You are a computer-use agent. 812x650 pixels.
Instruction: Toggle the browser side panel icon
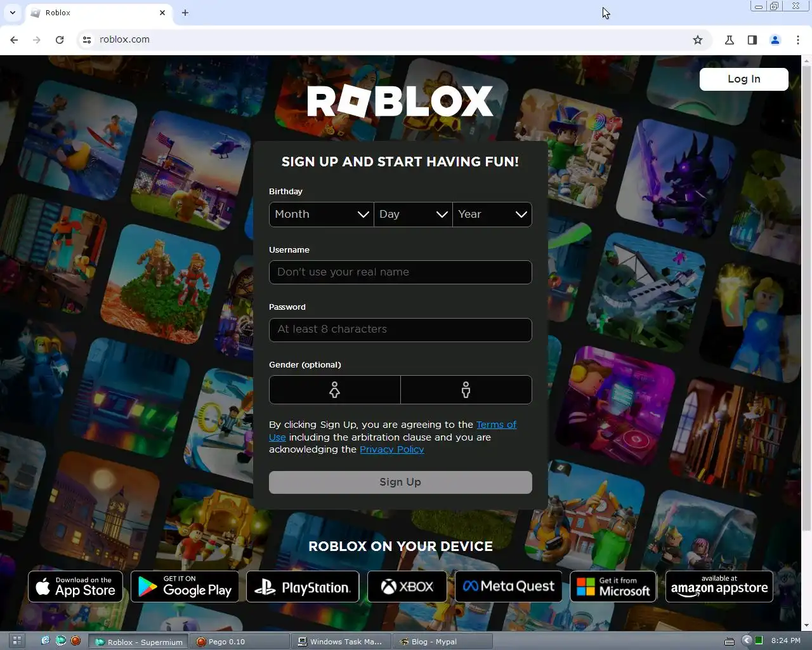(x=752, y=39)
